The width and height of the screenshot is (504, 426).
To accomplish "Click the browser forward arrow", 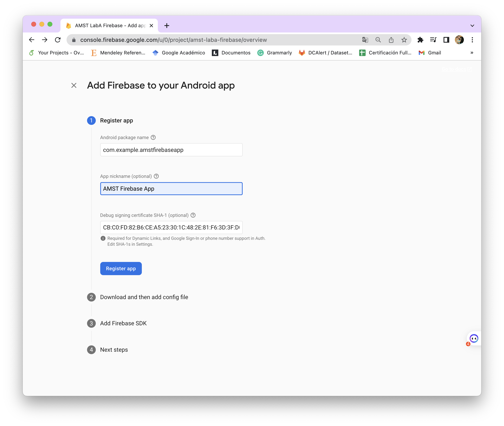I will point(45,40).
